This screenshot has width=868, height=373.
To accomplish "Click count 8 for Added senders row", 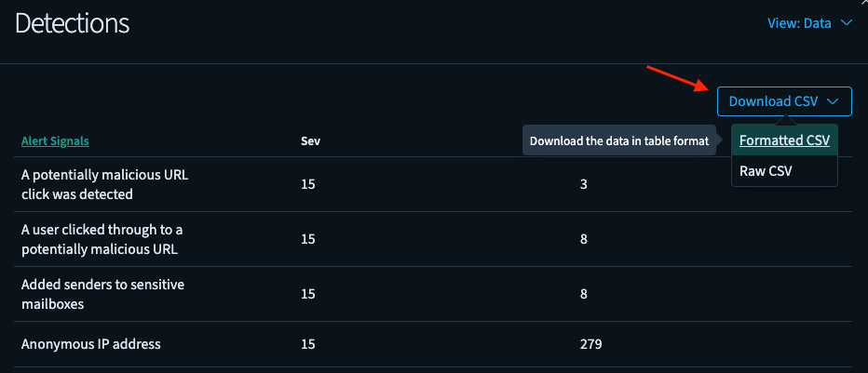I will point(584,294).
